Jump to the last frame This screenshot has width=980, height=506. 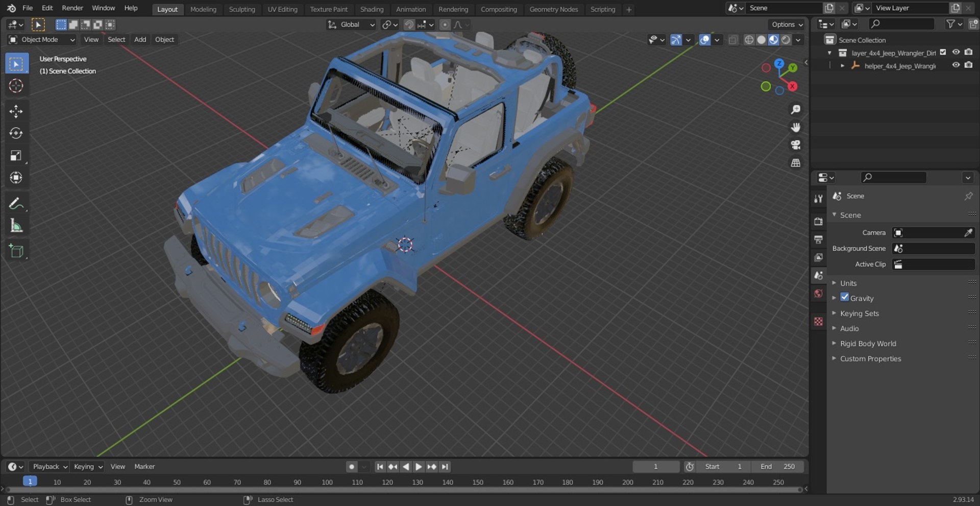445,467
